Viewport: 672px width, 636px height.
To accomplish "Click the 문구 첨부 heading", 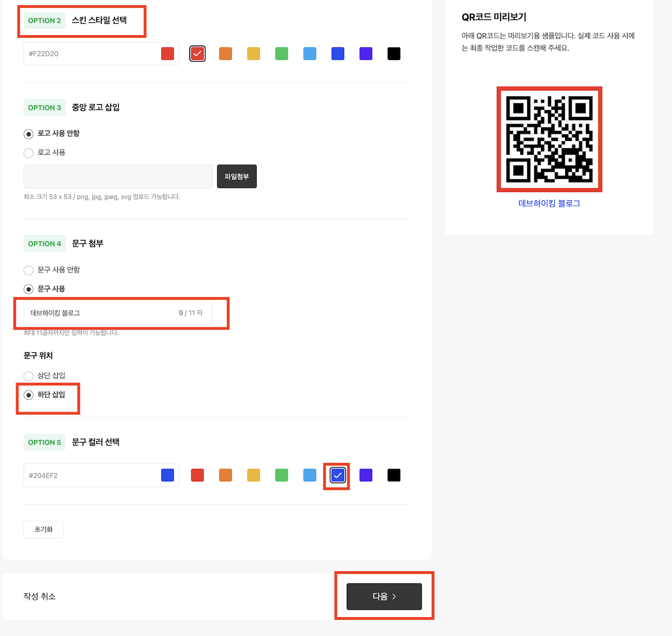I will [x=88, y=244].
